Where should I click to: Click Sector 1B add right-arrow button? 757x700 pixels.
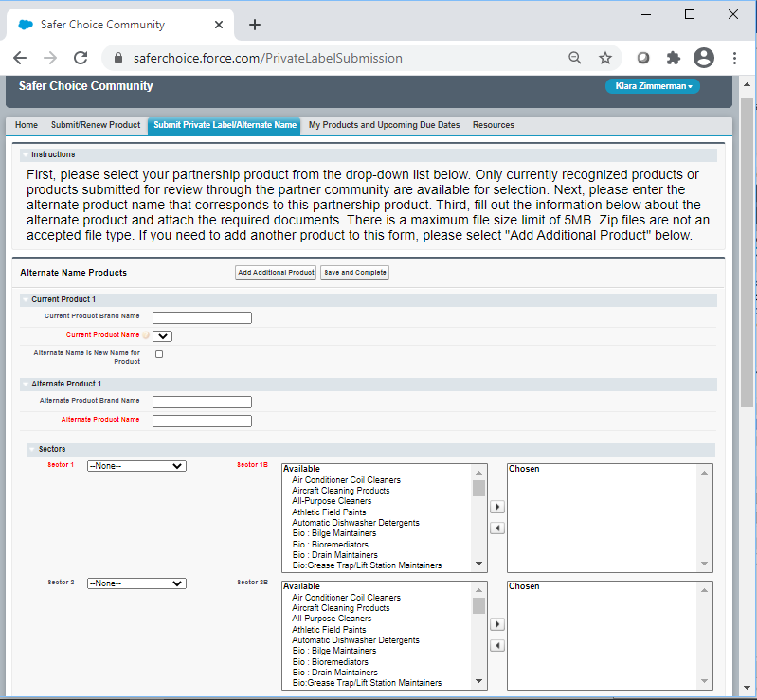click(x=497, y=507)
